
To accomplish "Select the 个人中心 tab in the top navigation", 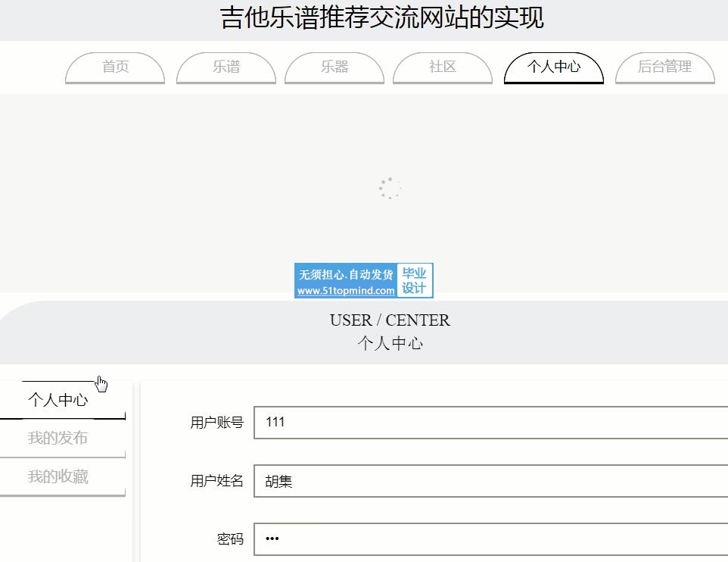I will pyautogui.click(x=553, y=67).
